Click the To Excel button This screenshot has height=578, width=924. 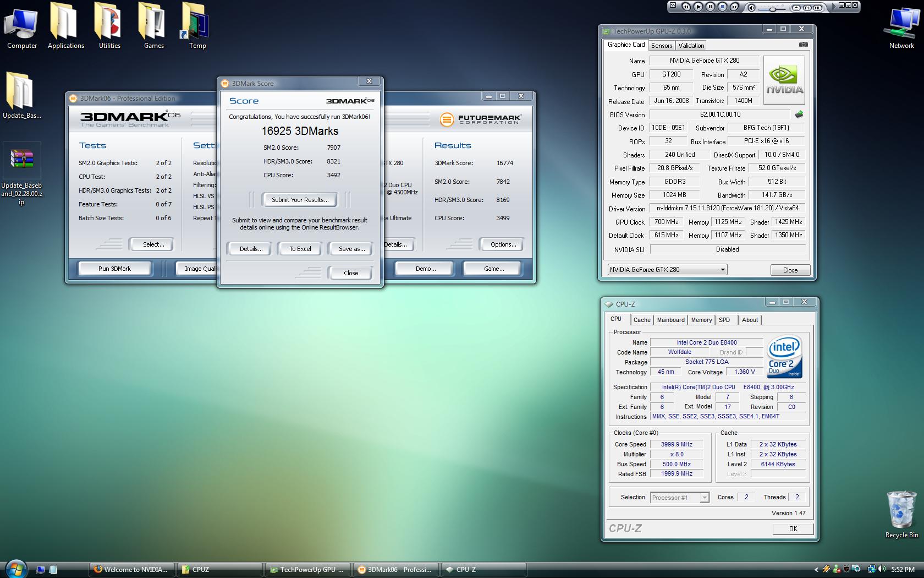point(300,249)
